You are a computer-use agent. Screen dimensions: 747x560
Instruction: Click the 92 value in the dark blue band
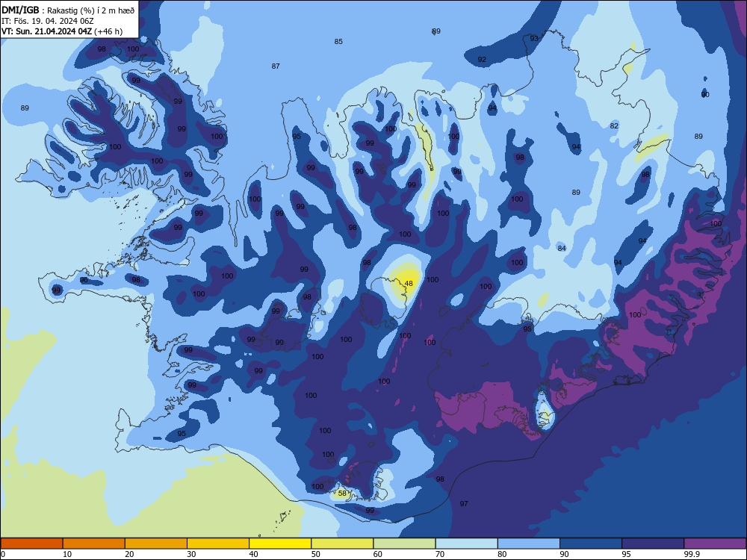tap(482, 60)
